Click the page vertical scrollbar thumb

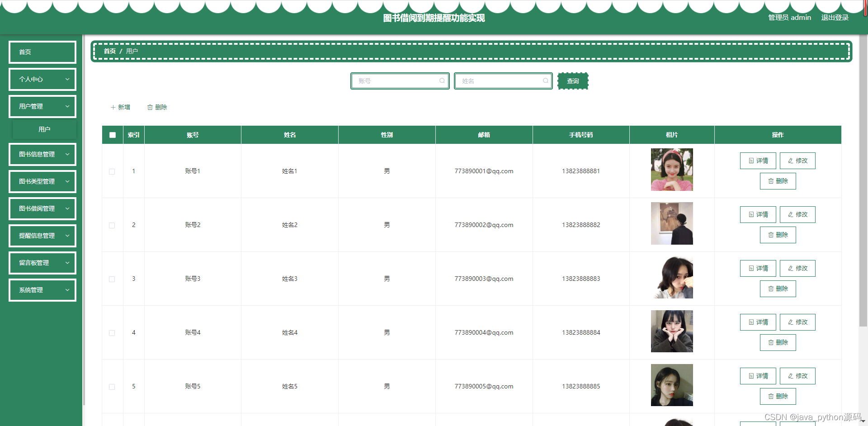coord(863,180)
